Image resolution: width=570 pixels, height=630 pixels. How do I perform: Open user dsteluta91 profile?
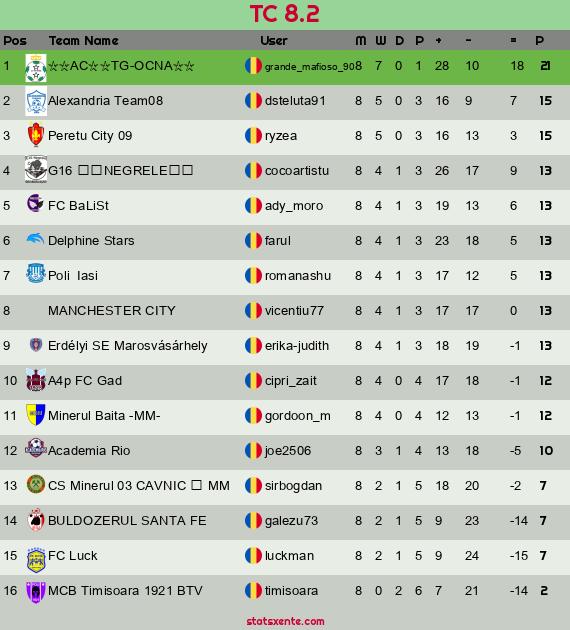pos(295,100)
